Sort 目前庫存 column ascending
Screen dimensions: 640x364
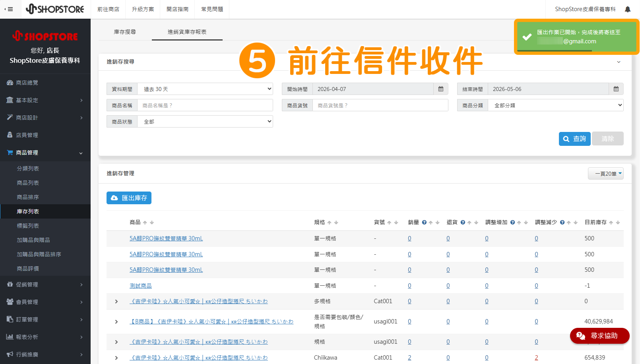611,223
